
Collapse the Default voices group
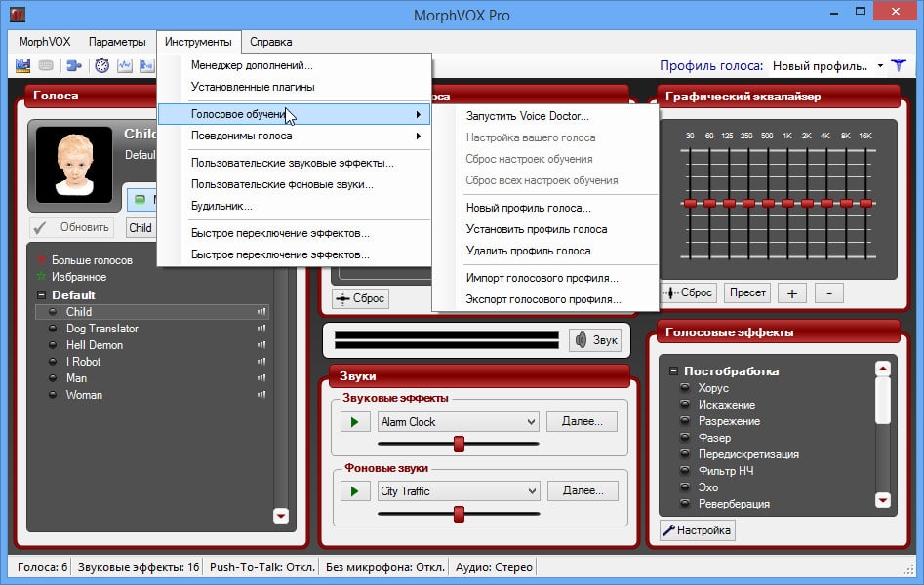41,294
